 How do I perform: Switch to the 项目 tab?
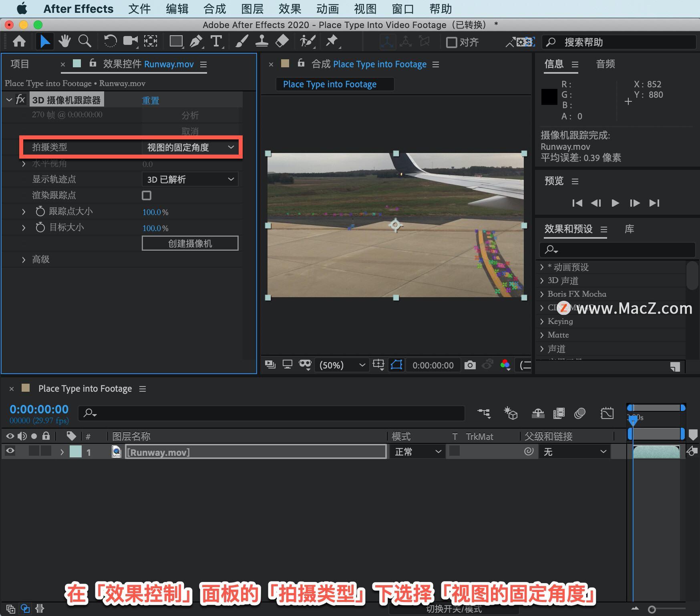pos(20,64)
